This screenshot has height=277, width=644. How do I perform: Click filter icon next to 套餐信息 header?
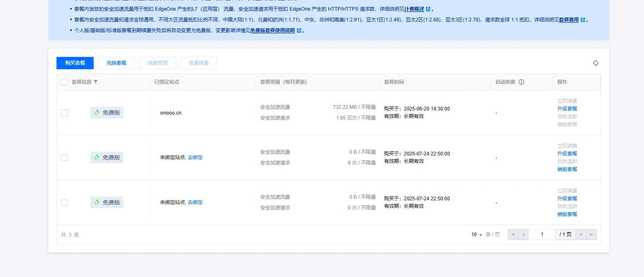coord(96,82)
